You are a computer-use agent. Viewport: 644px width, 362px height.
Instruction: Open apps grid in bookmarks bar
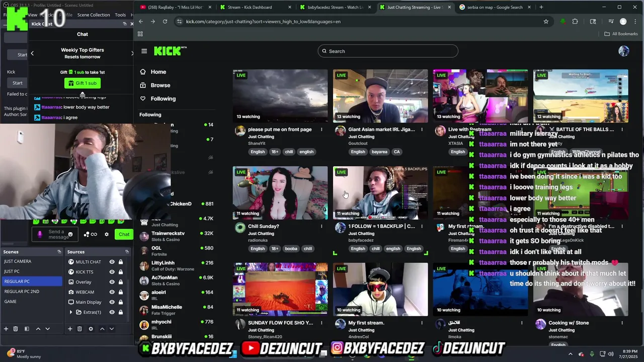pyautogui.click(x=140, y=34)
